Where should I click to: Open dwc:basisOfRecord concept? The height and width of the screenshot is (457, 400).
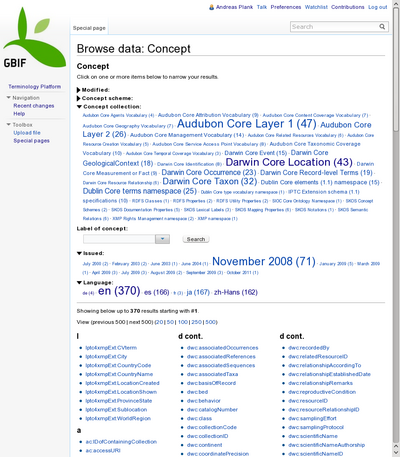pos(211,383)
